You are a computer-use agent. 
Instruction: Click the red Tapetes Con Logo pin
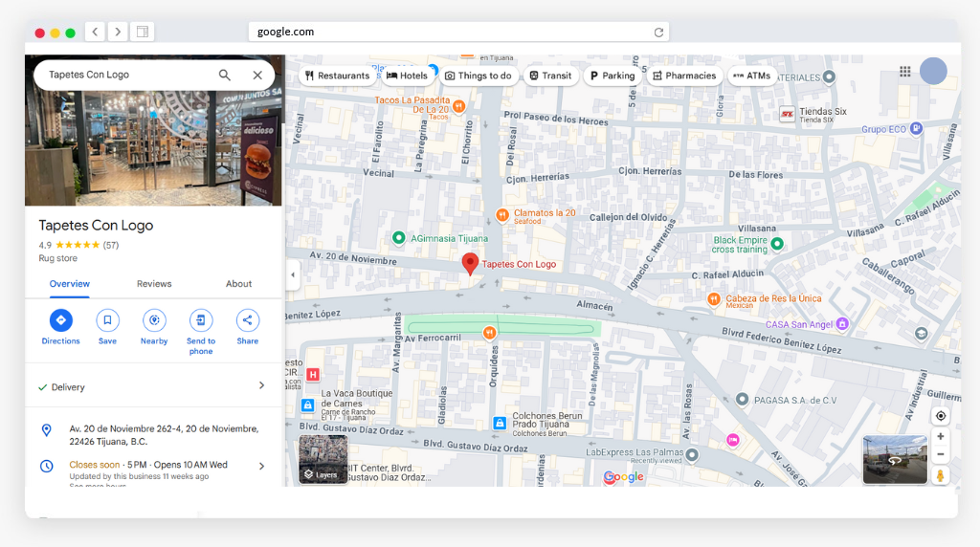[470, 264]
